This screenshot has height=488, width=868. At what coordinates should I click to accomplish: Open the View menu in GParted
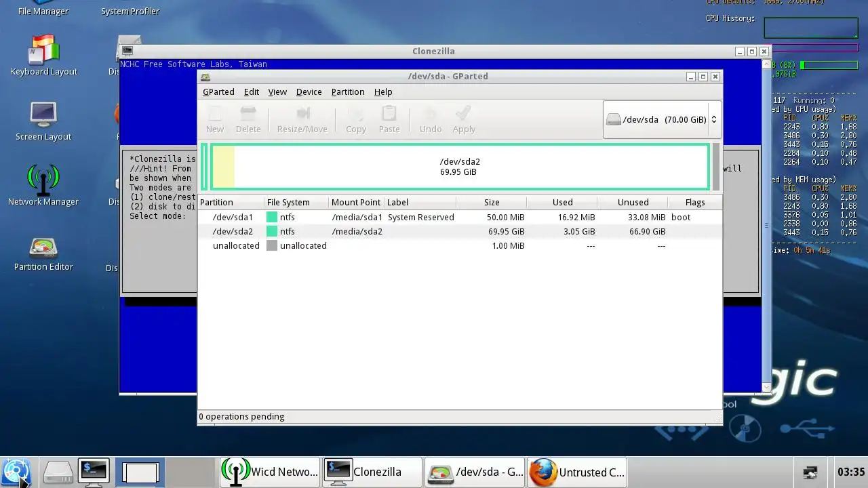277,91
